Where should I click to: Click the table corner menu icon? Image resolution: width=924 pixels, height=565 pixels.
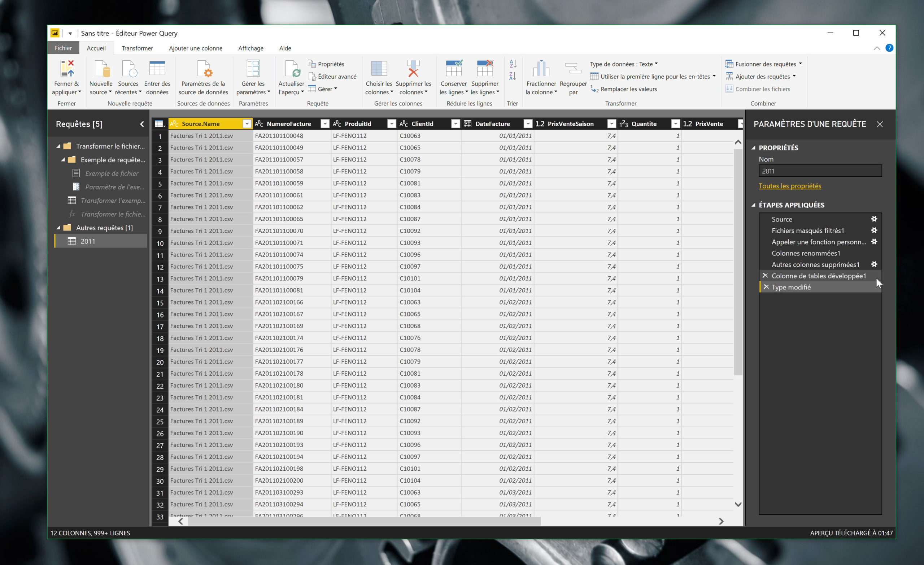tap(160, 124)
